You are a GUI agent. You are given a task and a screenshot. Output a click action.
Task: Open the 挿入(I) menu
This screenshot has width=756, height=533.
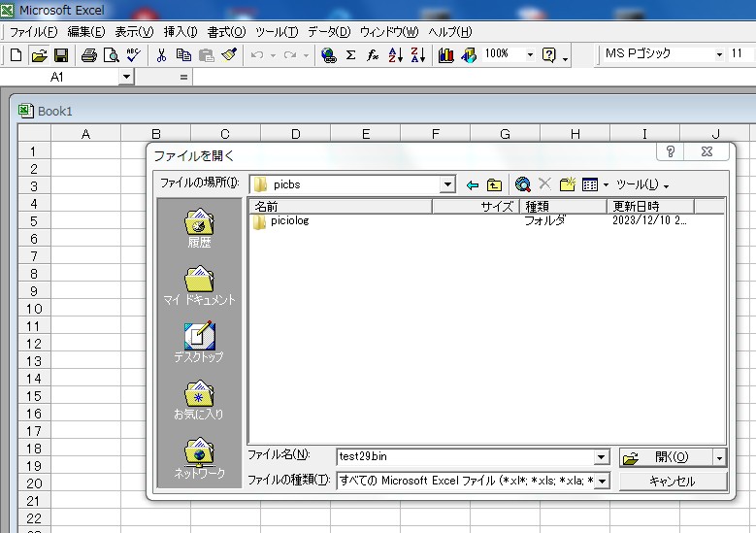point(181,32)
